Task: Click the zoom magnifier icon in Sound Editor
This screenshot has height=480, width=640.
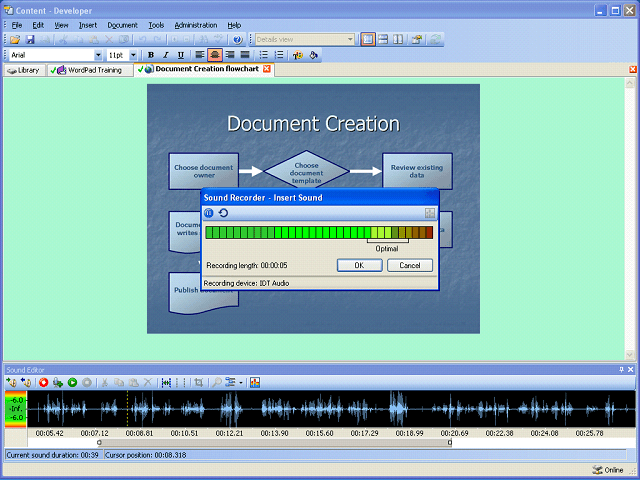Action: click(x=217, y=382)
